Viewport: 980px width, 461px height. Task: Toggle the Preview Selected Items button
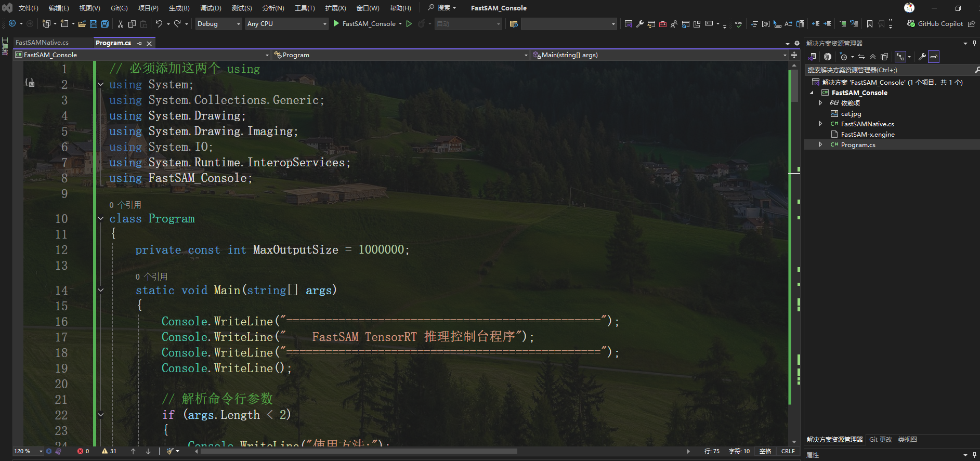(x=934, y=57)
